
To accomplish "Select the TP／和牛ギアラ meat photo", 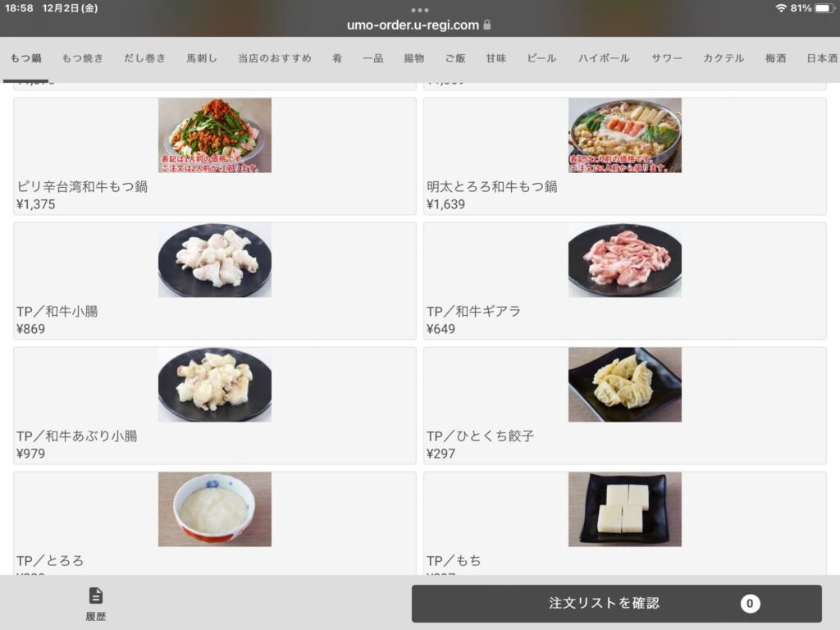I will point(624,260).
